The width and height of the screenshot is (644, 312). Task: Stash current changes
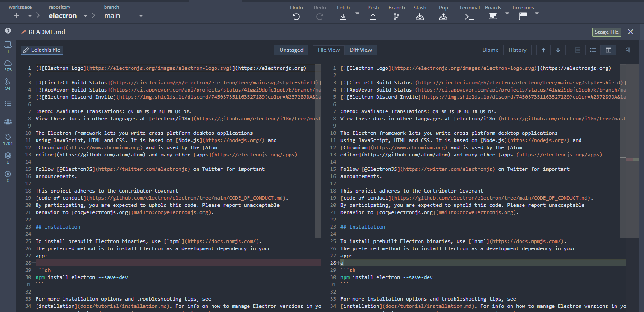point(420,13)
